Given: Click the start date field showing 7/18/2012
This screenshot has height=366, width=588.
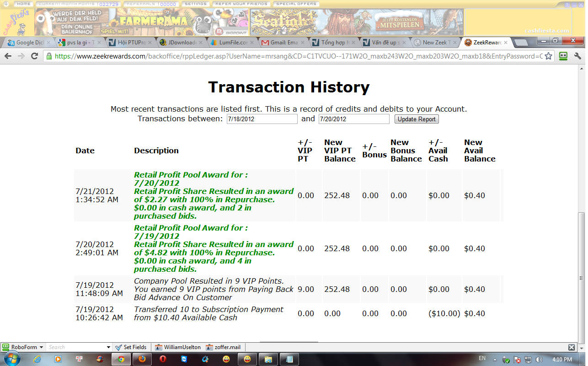Looking at the screenshot, I should (262, 119).
